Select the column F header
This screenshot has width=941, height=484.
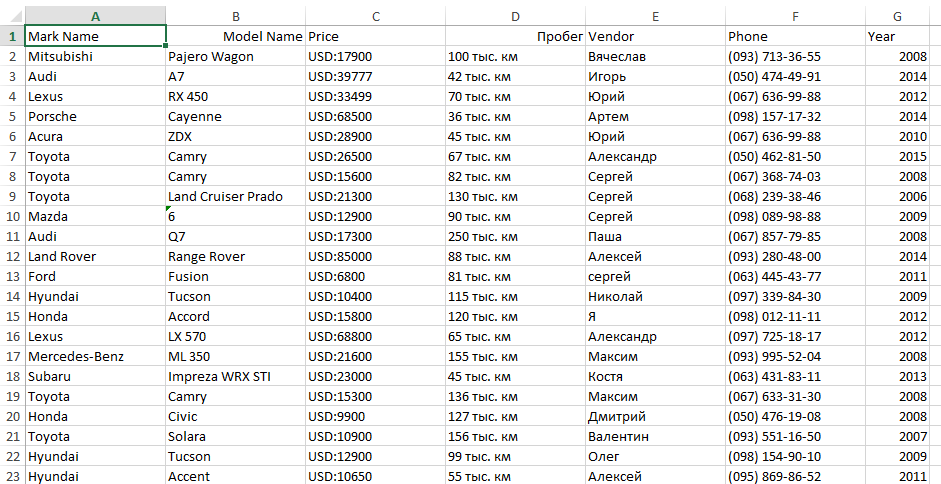(795, 16)
